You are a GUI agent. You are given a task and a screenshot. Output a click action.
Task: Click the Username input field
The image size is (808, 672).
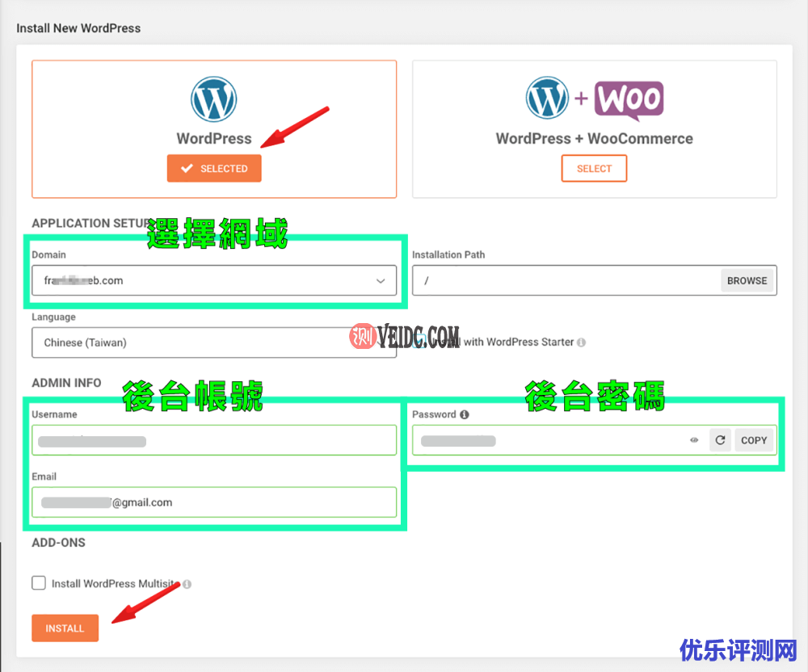214,440
